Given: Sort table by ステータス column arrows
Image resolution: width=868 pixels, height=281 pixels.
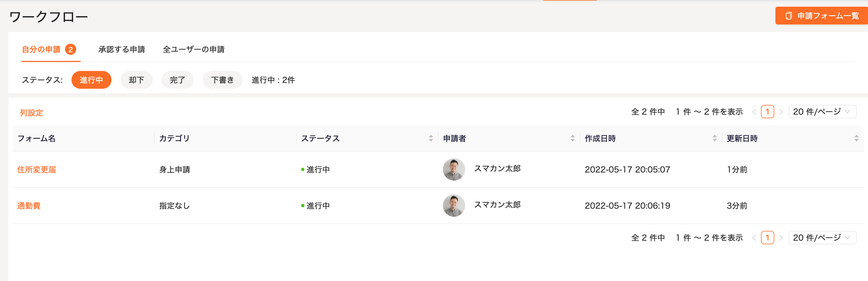Looking at the screenshot, I should pos(431,138).
